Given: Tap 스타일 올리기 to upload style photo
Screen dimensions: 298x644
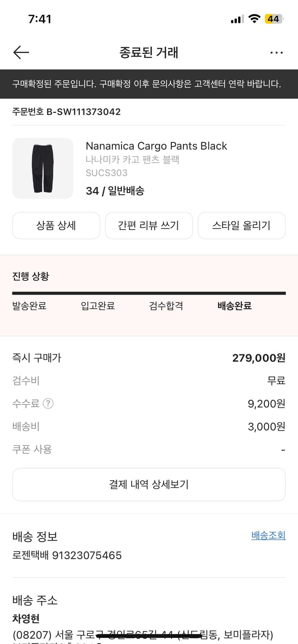Looking at the screenshot, I should point(242,225).
